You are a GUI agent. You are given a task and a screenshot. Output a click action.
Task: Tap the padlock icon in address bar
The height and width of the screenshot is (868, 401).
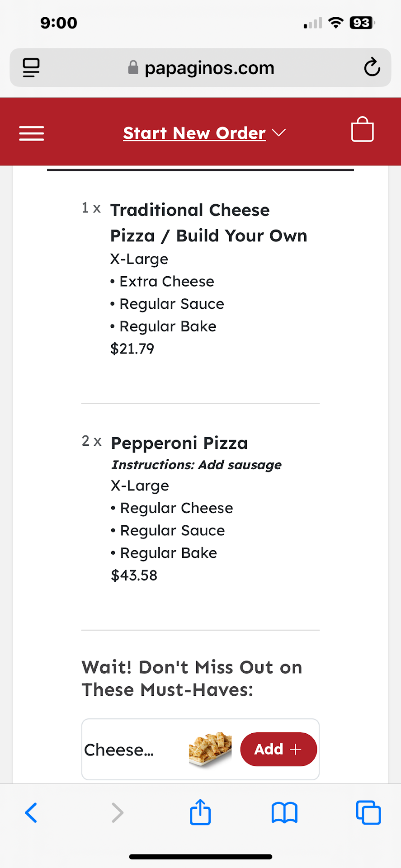pyautogui.click(x=133, y=68)
